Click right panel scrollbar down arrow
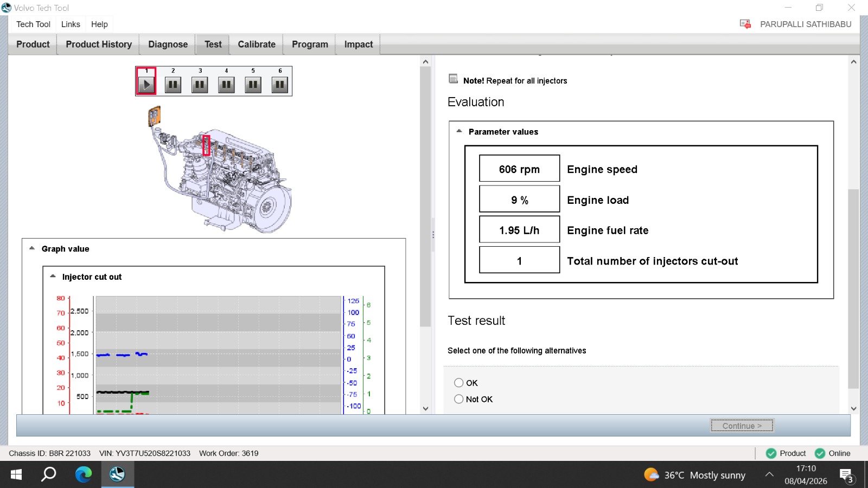This screenshot has width=868, height=488. pyautogui.click(x=853, y=408)
